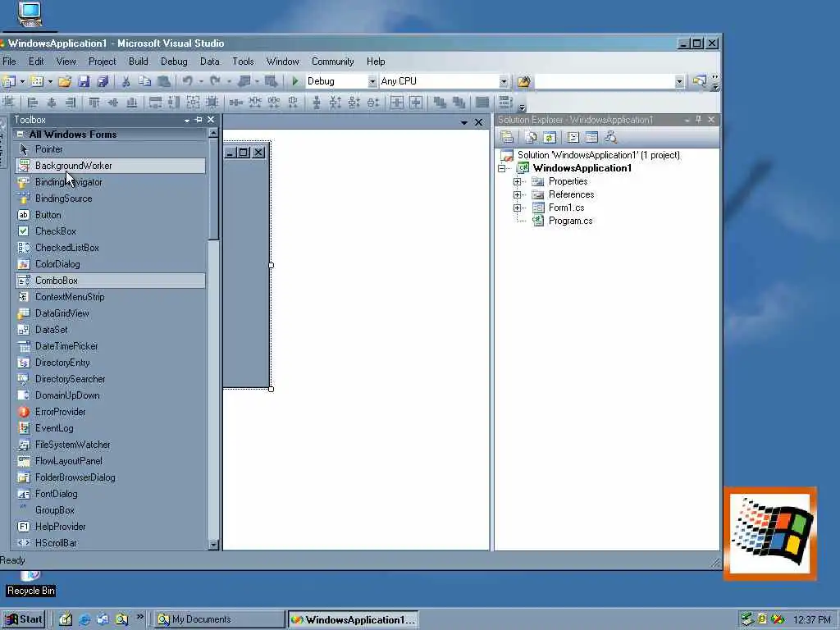Click the Find text input field
Image resolution: width=840 pixels, height=630 pixels.
click(605, 81)
